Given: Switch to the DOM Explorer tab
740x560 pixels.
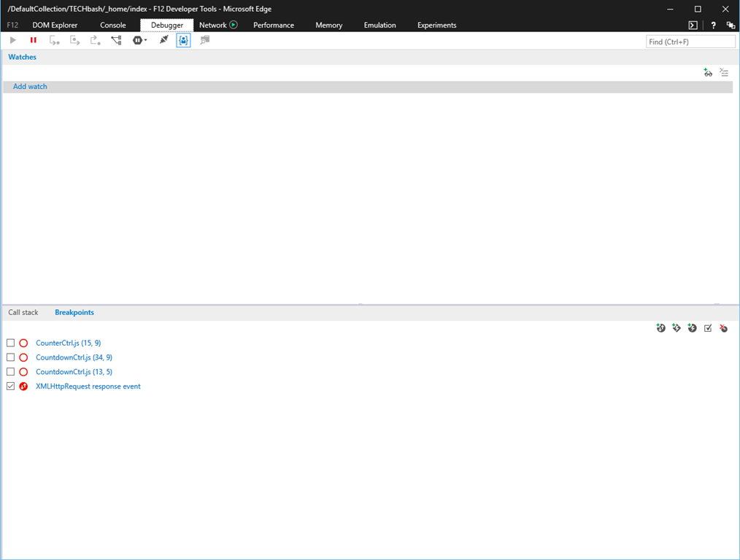Looking at the screenshot, I should pos(55,26).
